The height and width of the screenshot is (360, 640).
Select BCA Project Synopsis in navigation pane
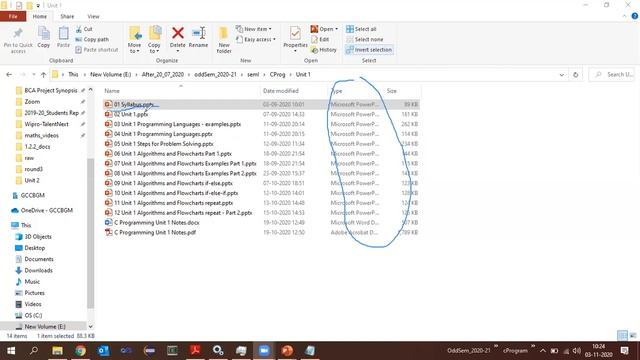[x=51, y=90]
